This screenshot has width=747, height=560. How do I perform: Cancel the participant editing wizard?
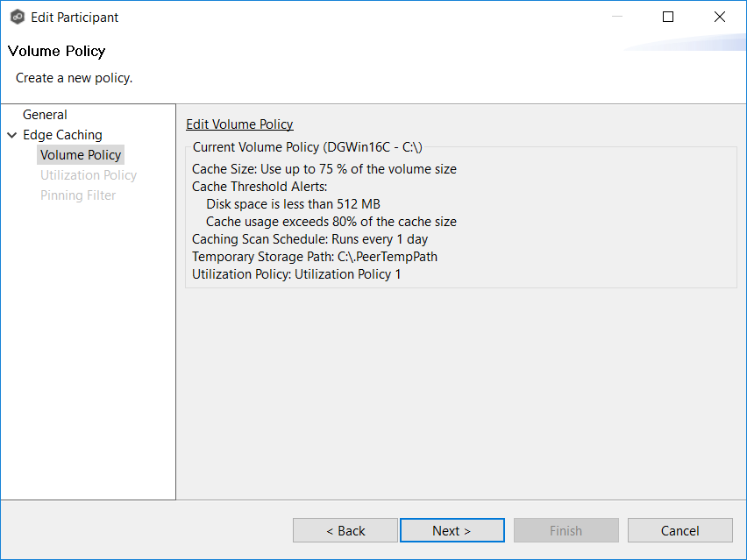coord(679,530)
